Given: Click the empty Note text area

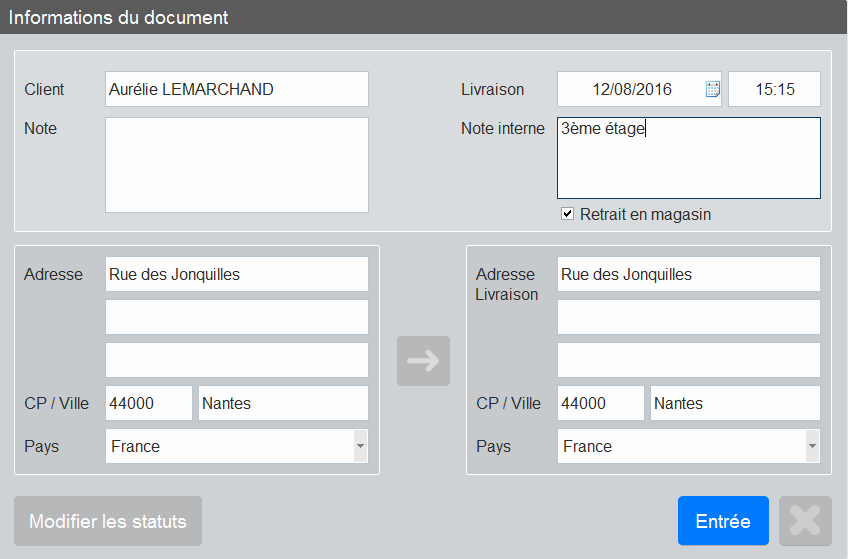Looking at the screenshot, I should (237, 165).
